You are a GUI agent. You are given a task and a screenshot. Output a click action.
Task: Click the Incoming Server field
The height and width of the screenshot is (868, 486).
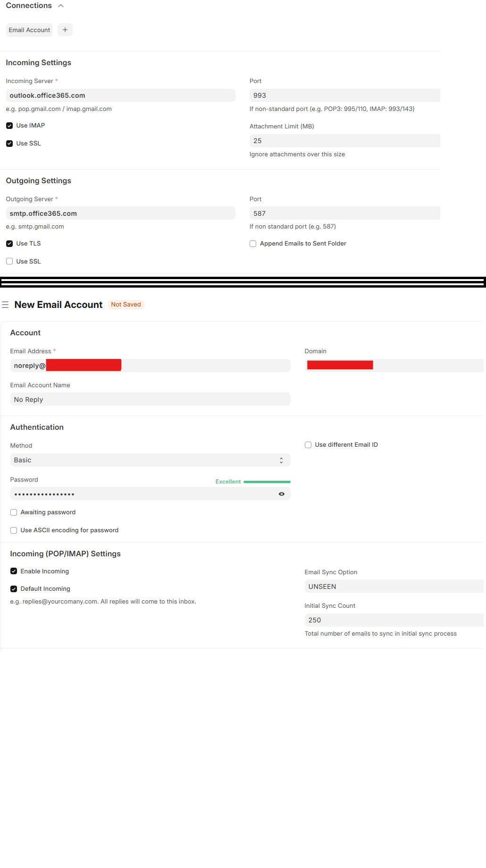(120, 95)
